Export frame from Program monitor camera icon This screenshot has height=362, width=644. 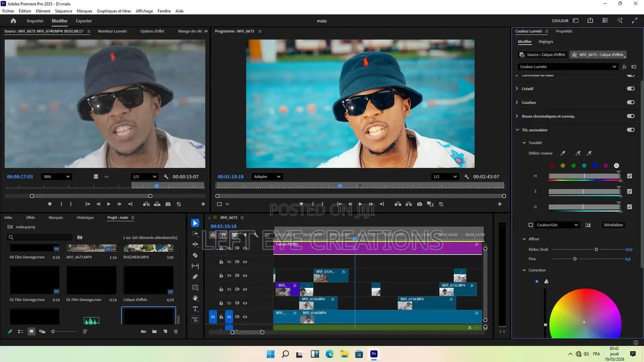tap(419, 204)
